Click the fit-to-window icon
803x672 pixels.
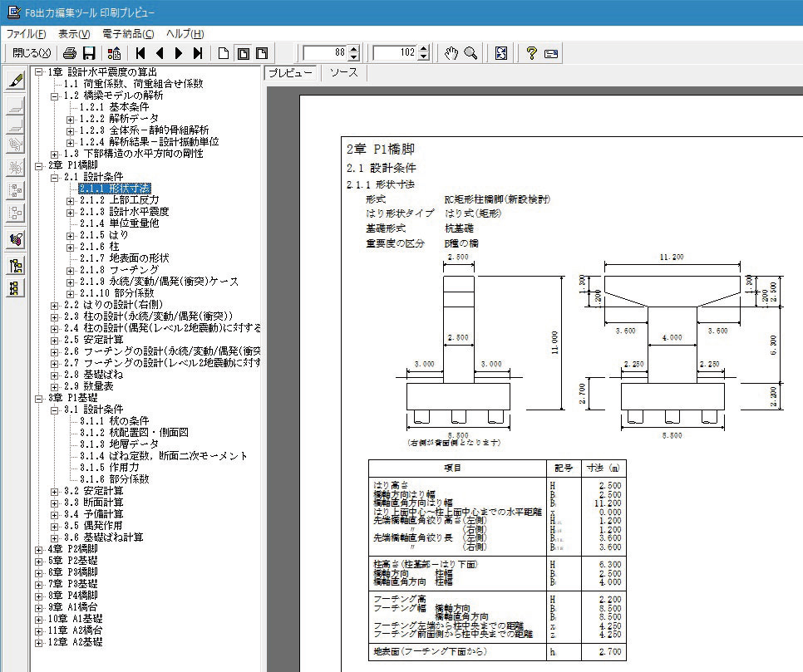(501, 53)
